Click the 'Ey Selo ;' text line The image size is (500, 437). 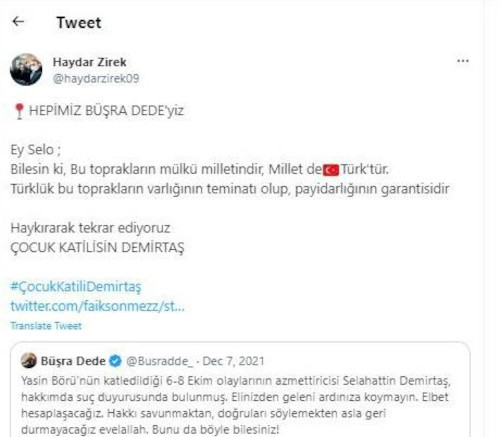tap(36, 150)
